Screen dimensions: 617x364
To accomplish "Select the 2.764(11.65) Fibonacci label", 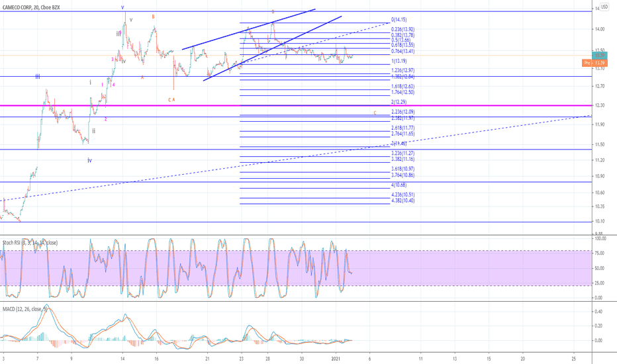I will click(403, 134).
